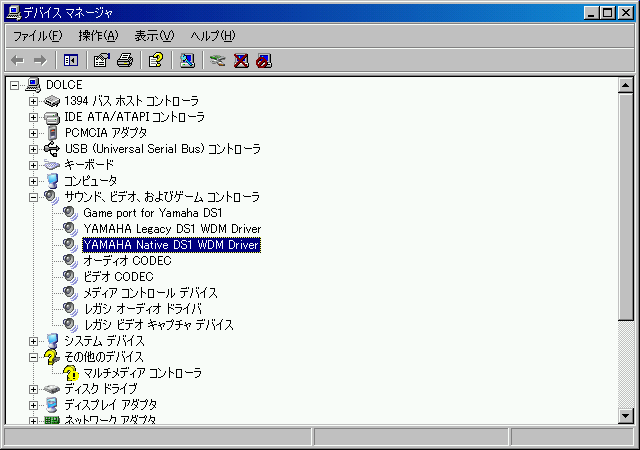This screenshot has height=450, width=640.
Task: Expand the USB コントローラ node
Action: pyautogui.click(x=33, y=149)
